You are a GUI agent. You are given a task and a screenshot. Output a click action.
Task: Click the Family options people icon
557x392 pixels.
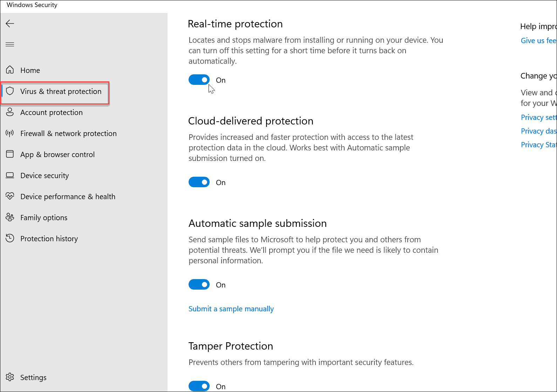(10, 217)
